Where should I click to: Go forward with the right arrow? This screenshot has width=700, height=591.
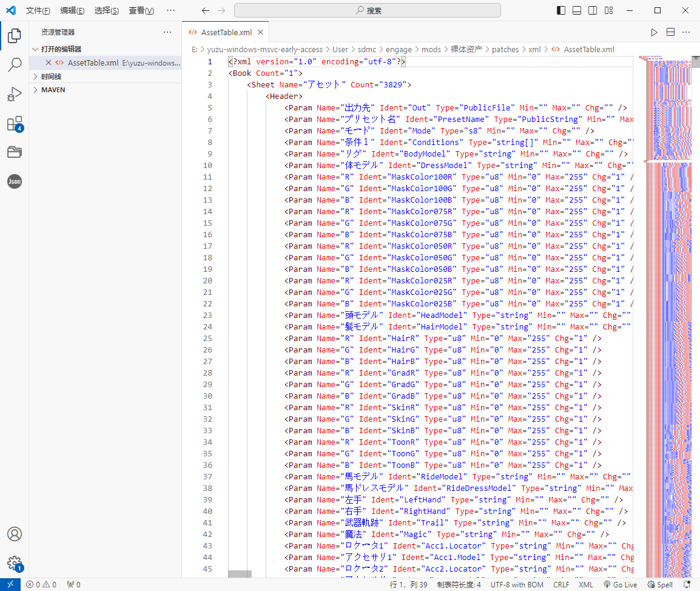coord(221,10)
